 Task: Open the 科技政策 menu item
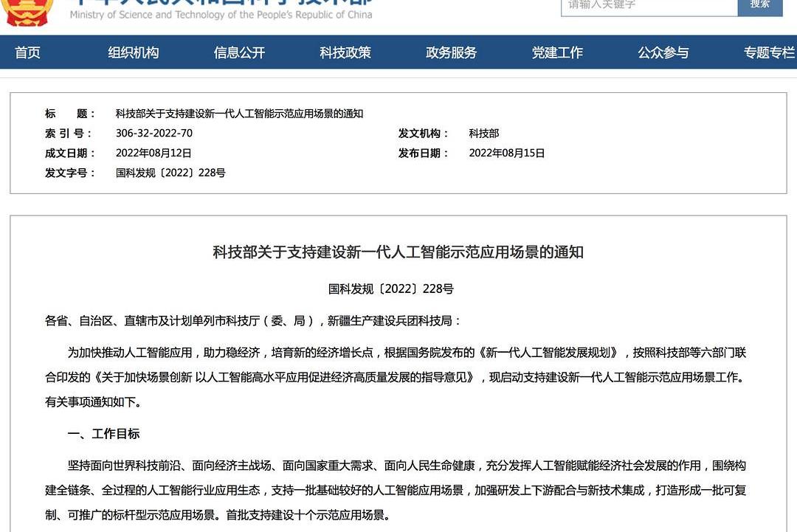[345, 53]
